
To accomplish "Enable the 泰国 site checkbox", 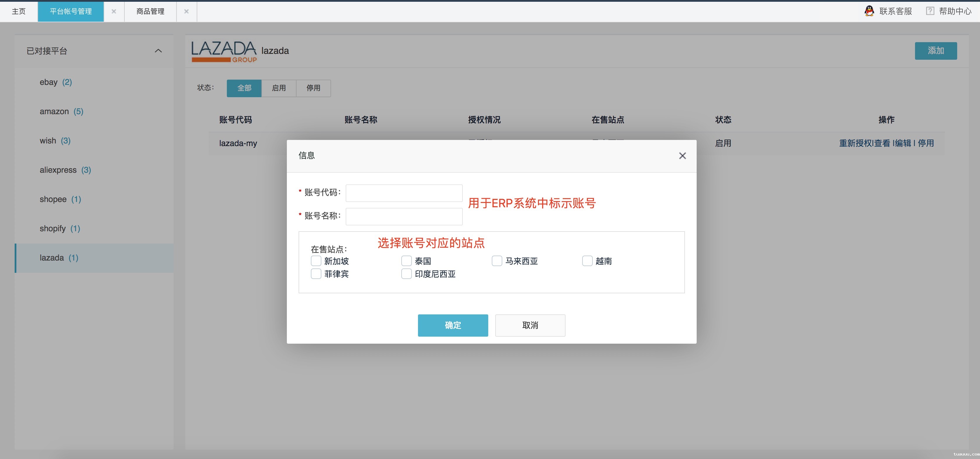I will point(406,261).
